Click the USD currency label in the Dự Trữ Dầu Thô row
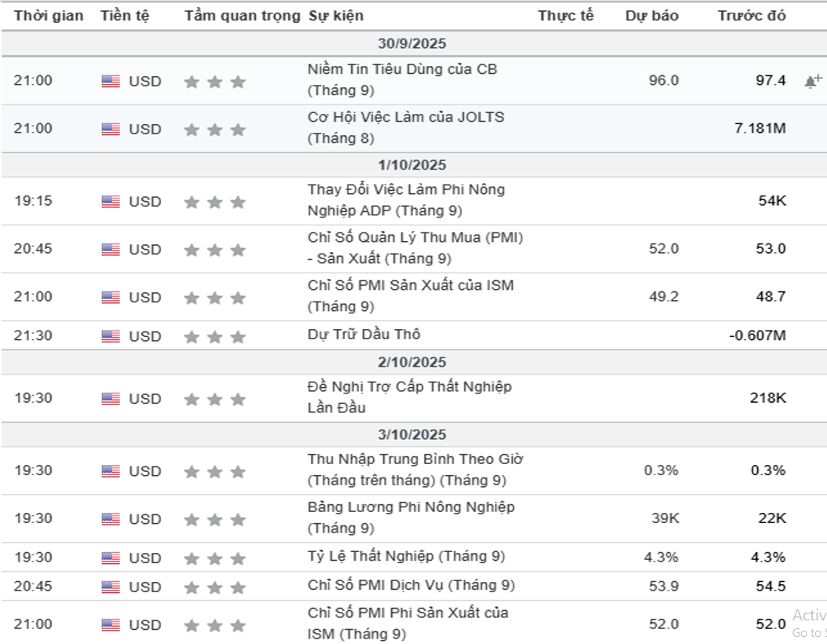The width and height of the screenshot is (827, 644). [145, 337]
